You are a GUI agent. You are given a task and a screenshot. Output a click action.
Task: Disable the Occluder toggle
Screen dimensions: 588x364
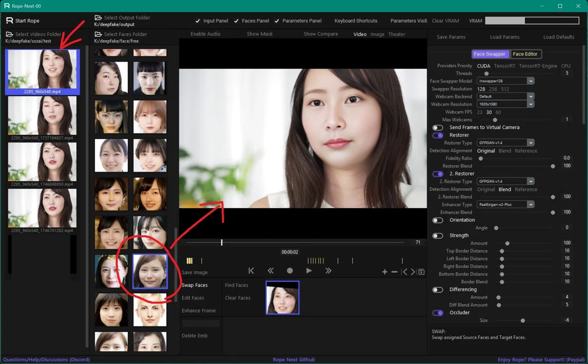coord(438,313)
